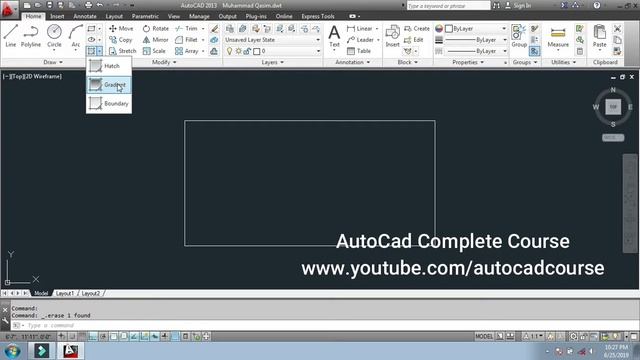640x360 pixels.
Task: Click the Scale tool
Action: 154,51
